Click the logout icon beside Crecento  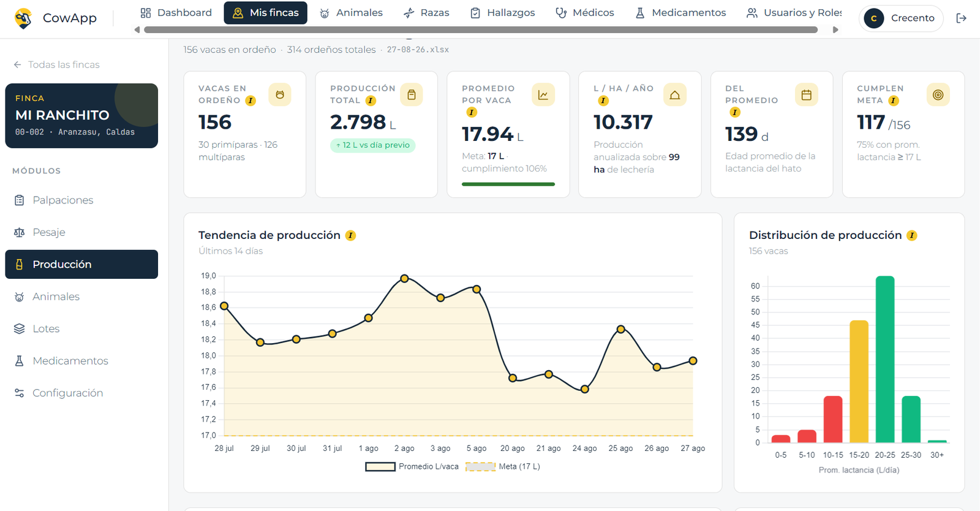tap(961, 18)
